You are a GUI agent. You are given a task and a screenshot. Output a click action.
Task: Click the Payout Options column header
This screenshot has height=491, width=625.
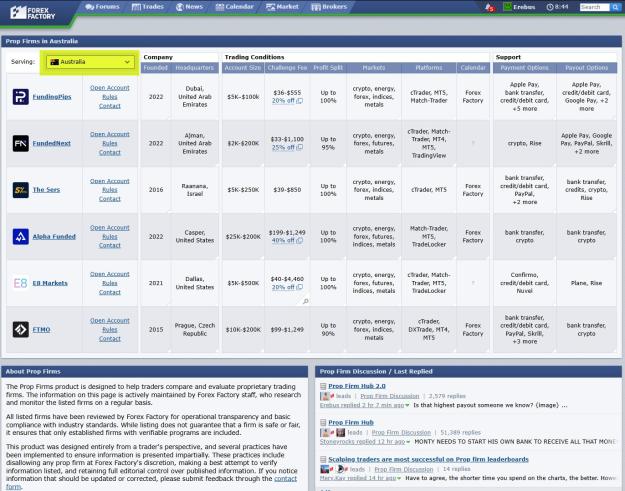click(587, 68)
